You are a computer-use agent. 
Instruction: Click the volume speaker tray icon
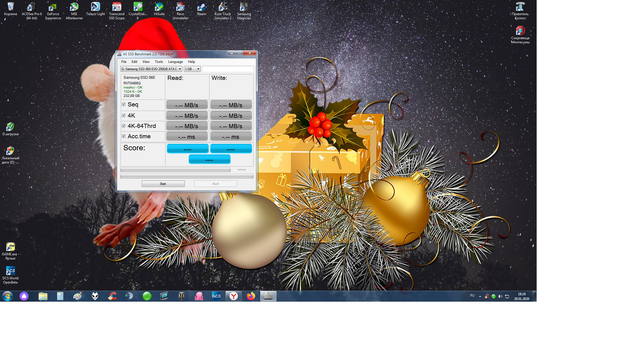tap(500, 296)
